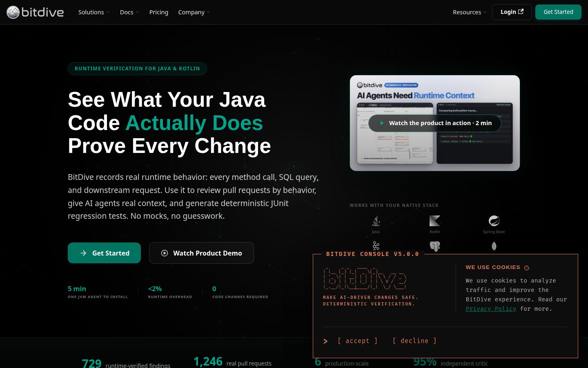Image resolution: width=588 pixels, height=368 pixels.
Task: Expand the Resources chevron arrow
Action: 485,12
